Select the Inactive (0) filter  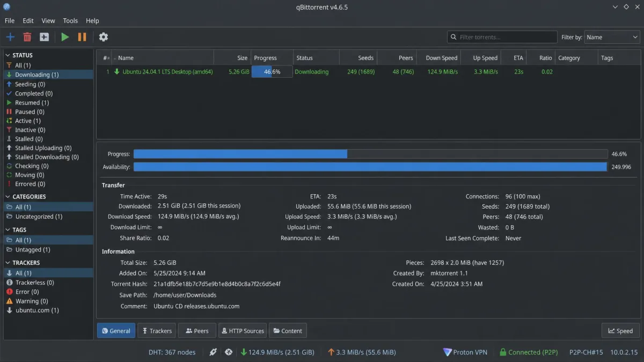(x=48, y=130)
